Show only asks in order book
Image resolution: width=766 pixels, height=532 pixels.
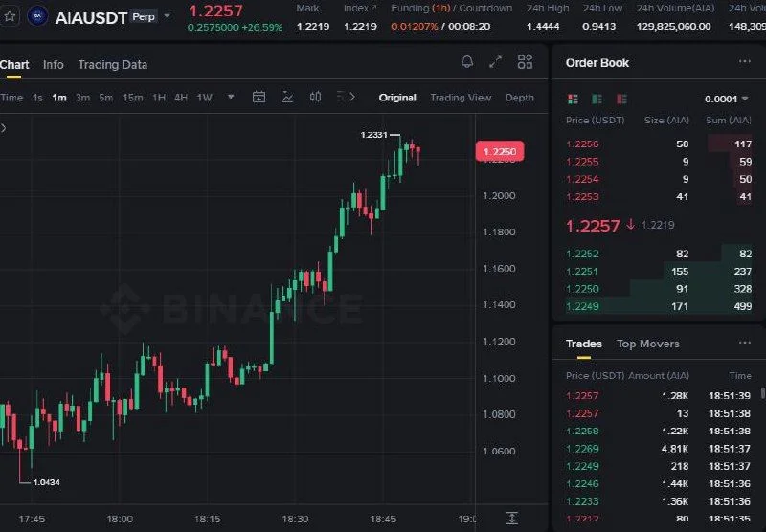pyautogui.click(x=621, y=100)
